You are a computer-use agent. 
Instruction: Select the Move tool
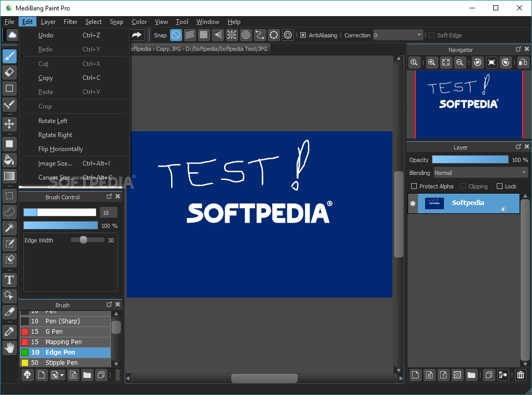[9, 124]
